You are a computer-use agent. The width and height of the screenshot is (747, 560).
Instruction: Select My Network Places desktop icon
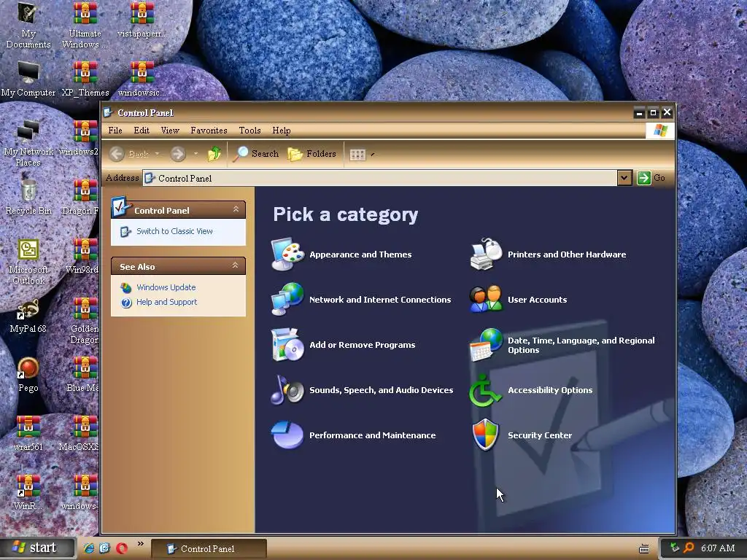coord(28,144)
